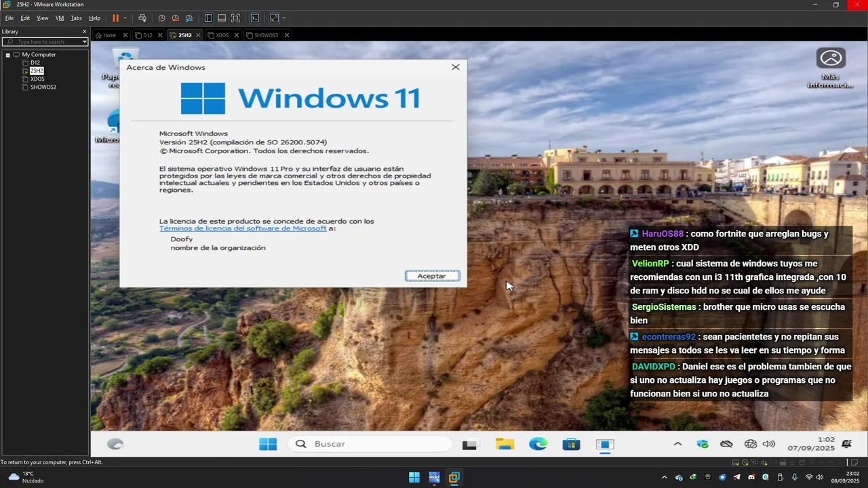Image resolution: width=868 pixels, height=488 pixels.
Task: Show guest hidden tray icons chevron
Action: (677, 444)
